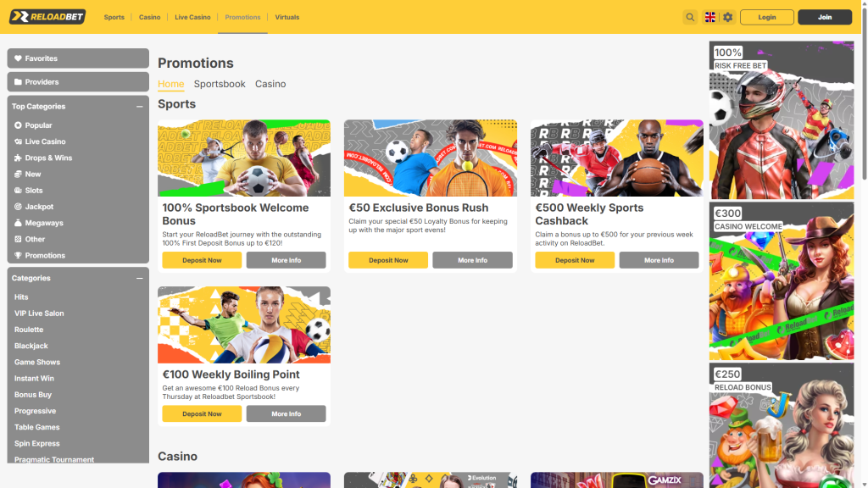Open the settings gear icon
Screen dimensions: 868x488
click(x=727, y=17)
